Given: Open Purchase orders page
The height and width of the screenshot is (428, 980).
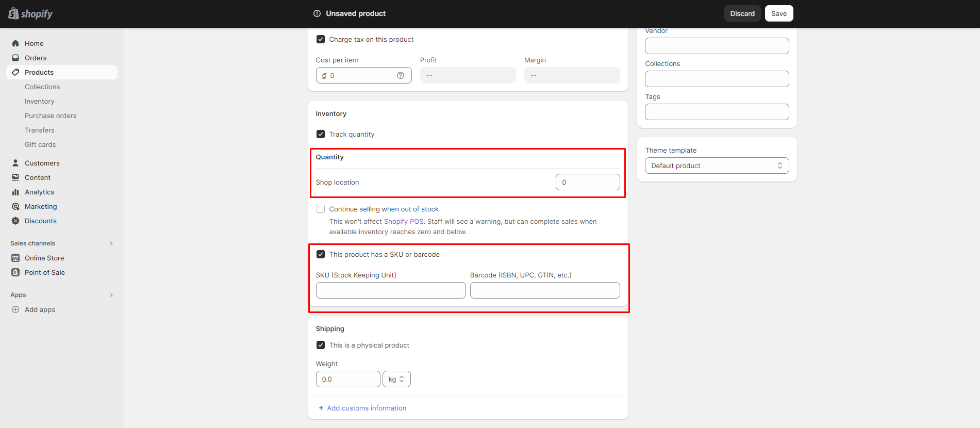Looking at the screenshot, I should (x=51, y=116).
